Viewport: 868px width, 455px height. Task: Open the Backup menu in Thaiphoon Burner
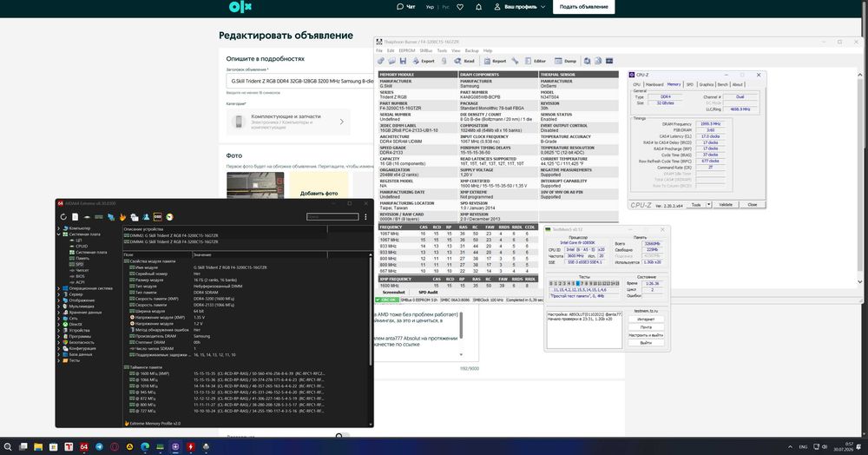471,50
